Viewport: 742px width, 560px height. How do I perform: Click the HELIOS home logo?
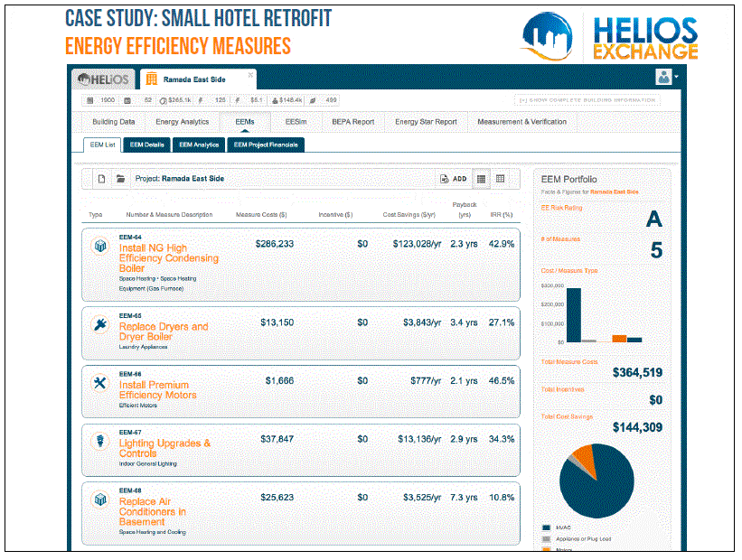coord(104,79)
